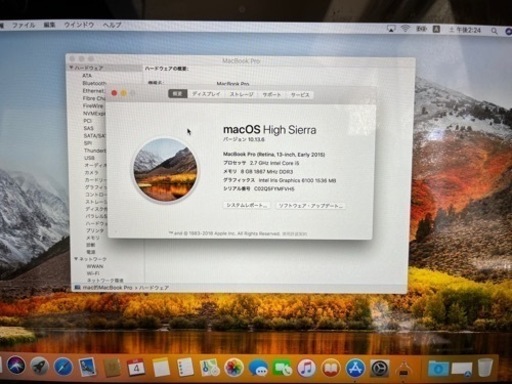Open Photos pinwheel icon in Dock
Image resolution: width=512 pixels, height=384 pixels.
pyautogui.click(x=234, y=368)
